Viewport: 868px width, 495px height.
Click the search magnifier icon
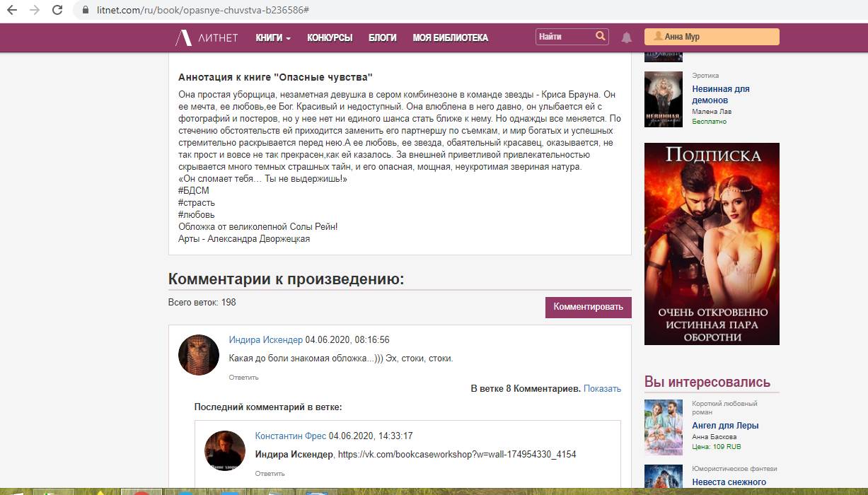pos(601,36)
